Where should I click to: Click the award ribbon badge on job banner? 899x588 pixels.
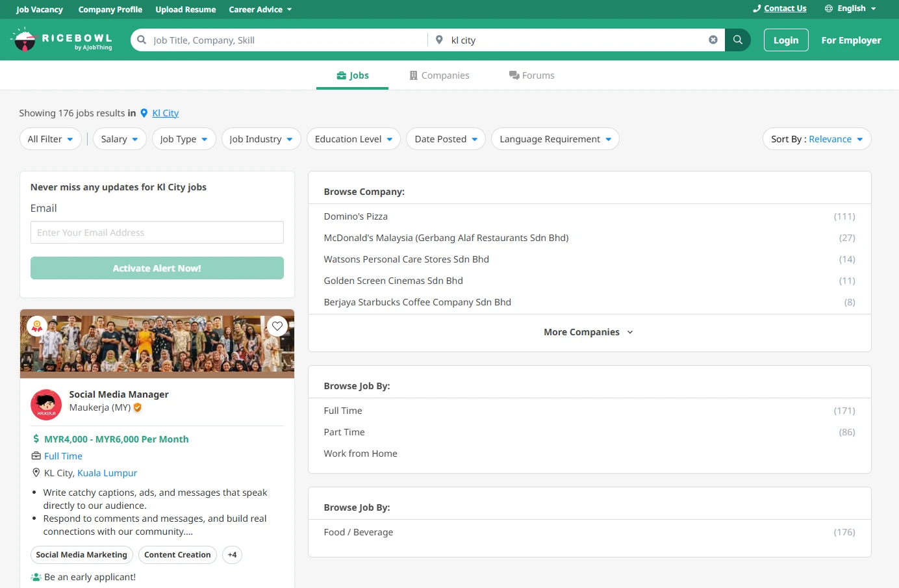37,326
